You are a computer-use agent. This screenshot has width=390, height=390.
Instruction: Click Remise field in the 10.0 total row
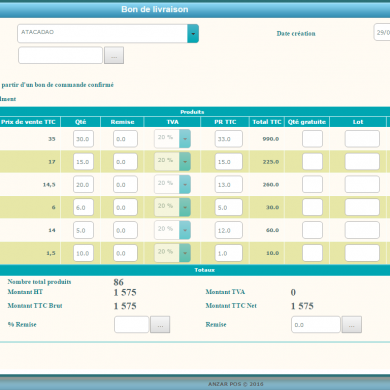click(x=125, y=253)
